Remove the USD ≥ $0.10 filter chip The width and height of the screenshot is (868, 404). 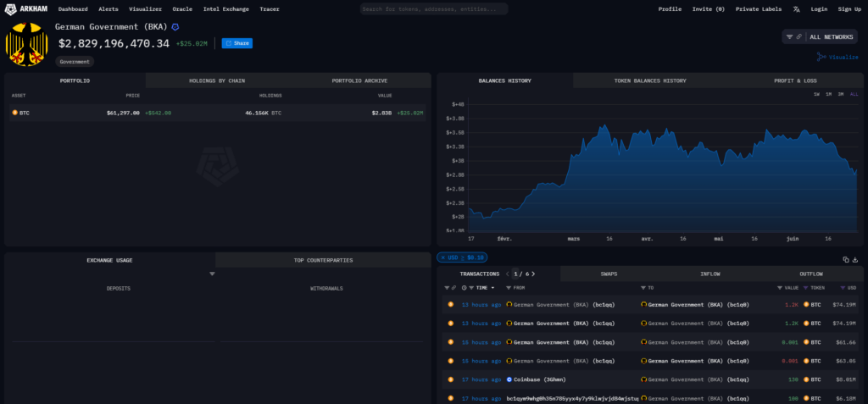pos(441,257)
